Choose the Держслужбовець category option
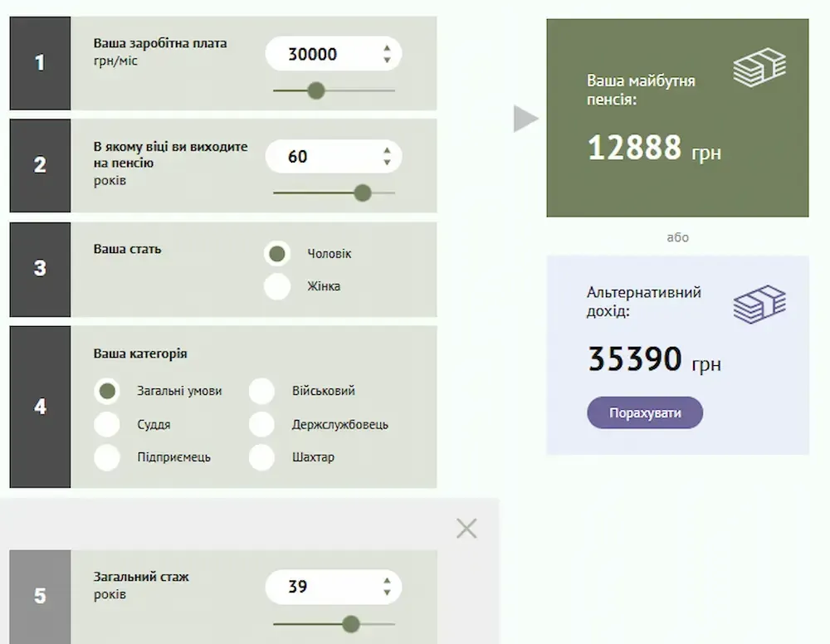The width and height of the screenshot is (830, 644). pyautogui.click(x=261, y=424)
